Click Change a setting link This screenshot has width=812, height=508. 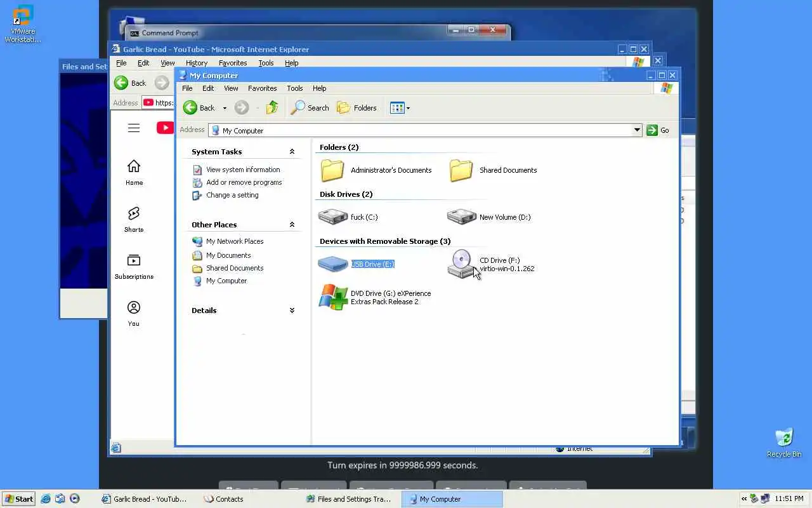tap(232, 195)
